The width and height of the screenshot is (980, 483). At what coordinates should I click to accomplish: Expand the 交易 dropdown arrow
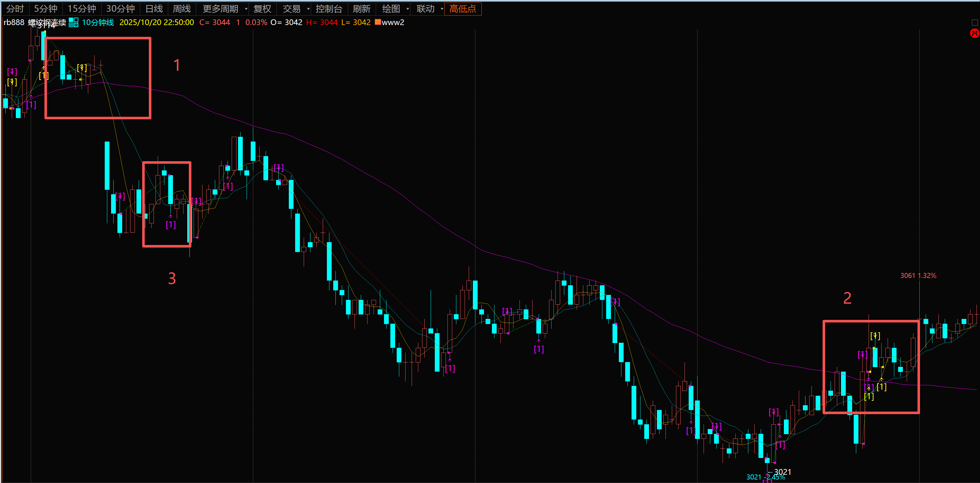coord(308,9)
